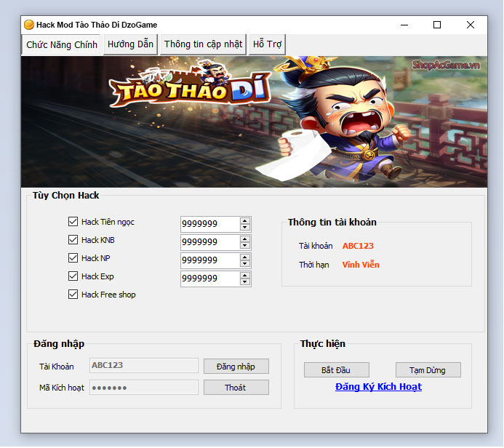Click the Đăng nhập button

[x=236, y=367]
